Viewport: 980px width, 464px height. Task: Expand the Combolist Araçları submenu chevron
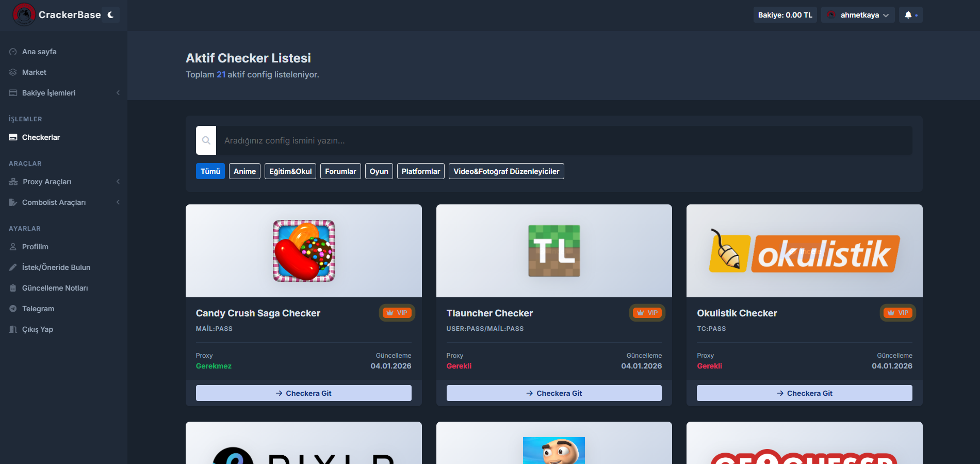pyautogui.click(x=118, y=202)
